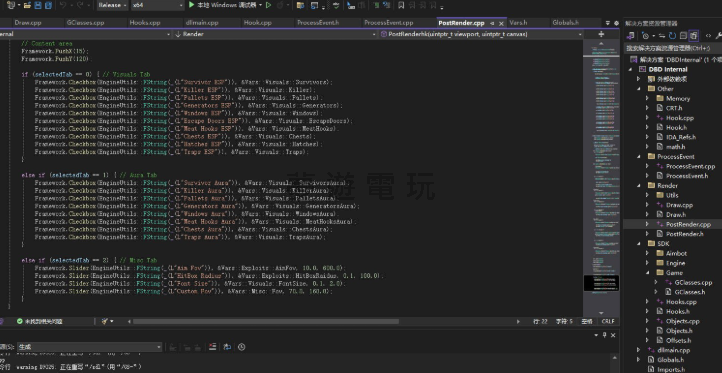Click the refresh icon in Solution Explorer toolbar
The image size is (722, 373).
pyautogui.click(x=672, y=35)
